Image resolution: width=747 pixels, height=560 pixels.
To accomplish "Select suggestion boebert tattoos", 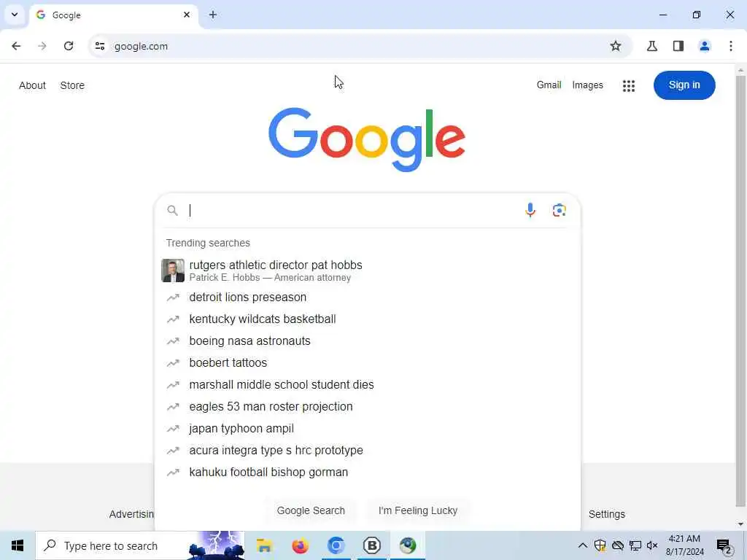I will [x=368, y=363].
